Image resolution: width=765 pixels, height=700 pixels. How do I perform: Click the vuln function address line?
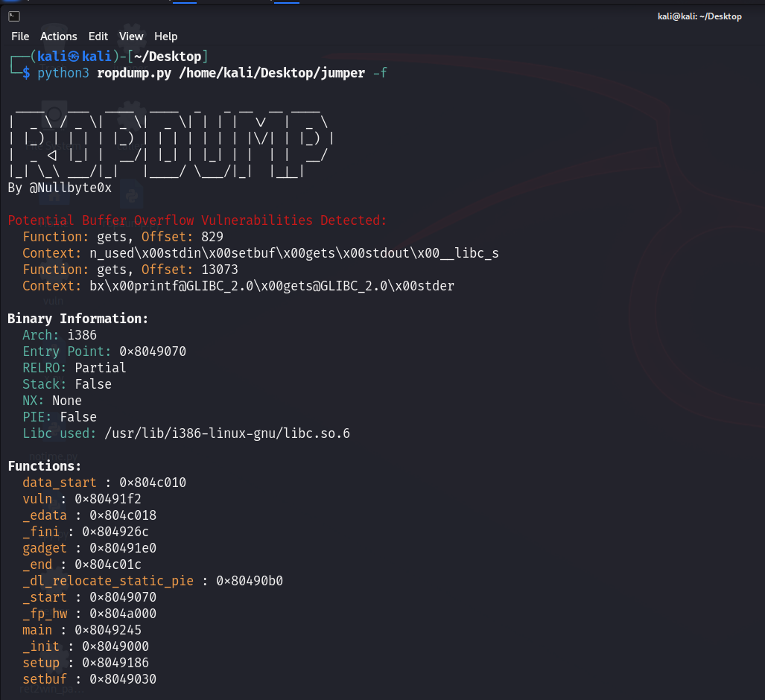pyautogui.click(x=82, y=499)
